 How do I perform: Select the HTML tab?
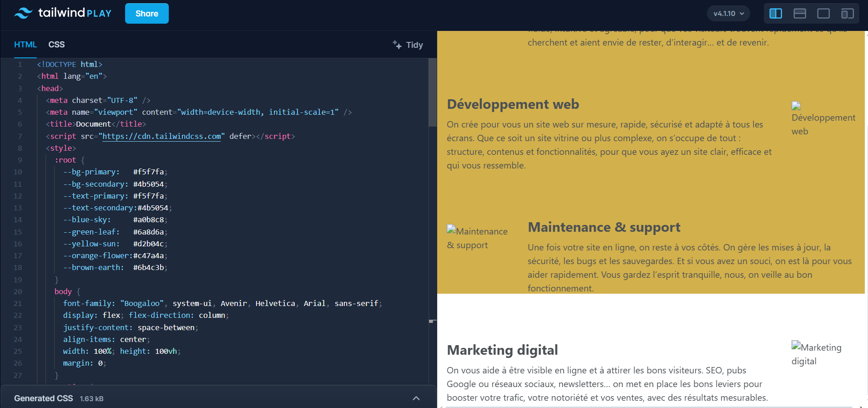click(25, 45)
